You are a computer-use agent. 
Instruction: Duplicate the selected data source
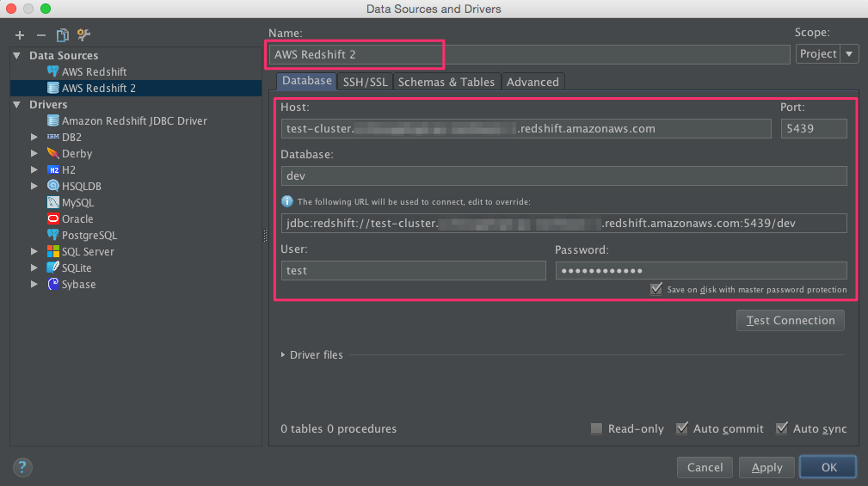63,35
